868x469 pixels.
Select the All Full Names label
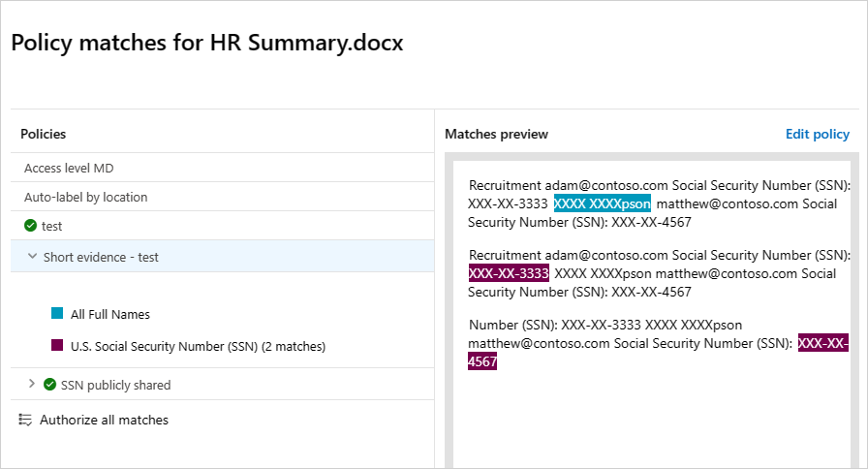point(110,314)
